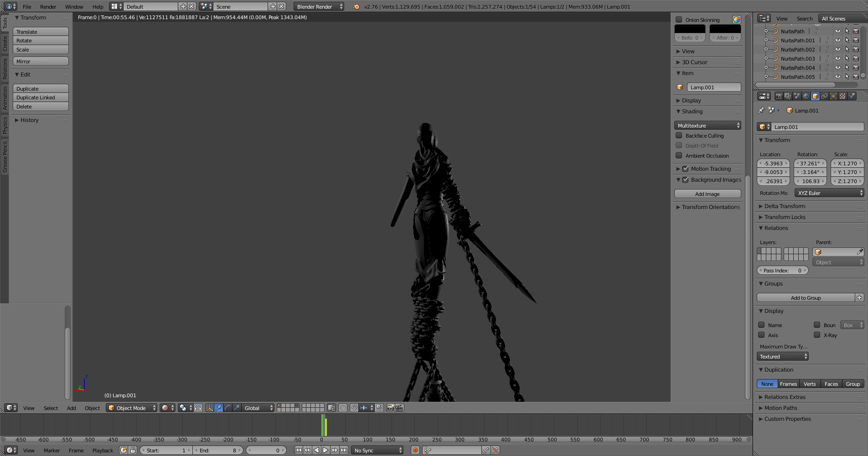Select the scale manipulator icon
The width and height of the screenshot is (868, 456).
pyautogui.click(x=237, y=408)
